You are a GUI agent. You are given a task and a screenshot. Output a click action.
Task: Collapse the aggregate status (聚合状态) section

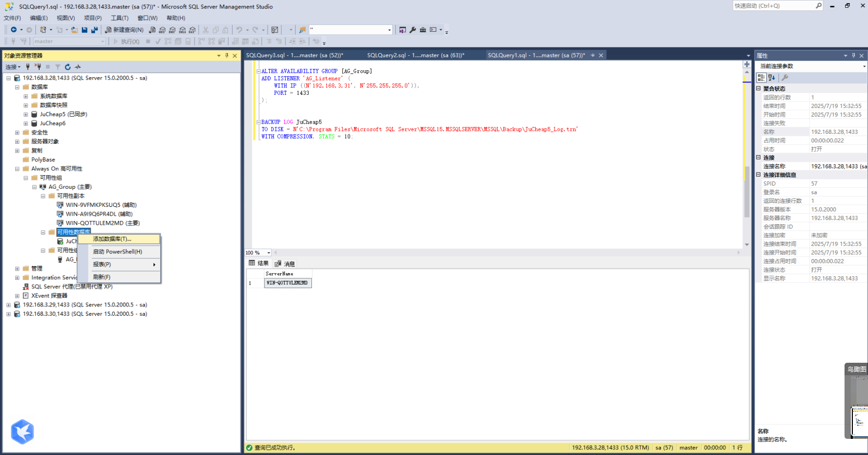(x=758, y=89)
